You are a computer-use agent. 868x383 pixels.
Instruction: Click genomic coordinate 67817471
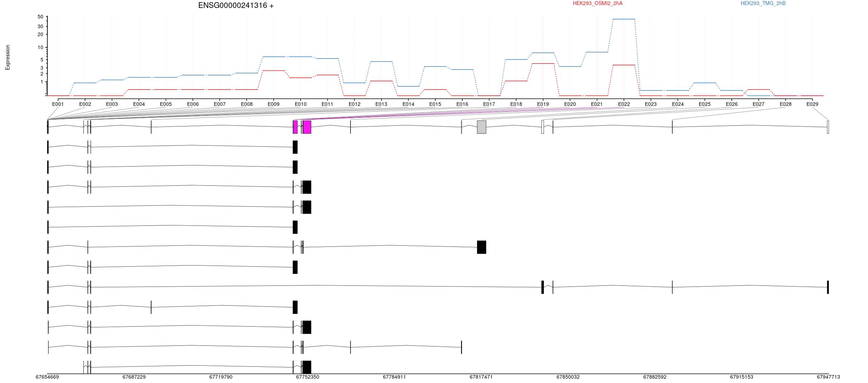pyautogui.click(x=481, y=377)
